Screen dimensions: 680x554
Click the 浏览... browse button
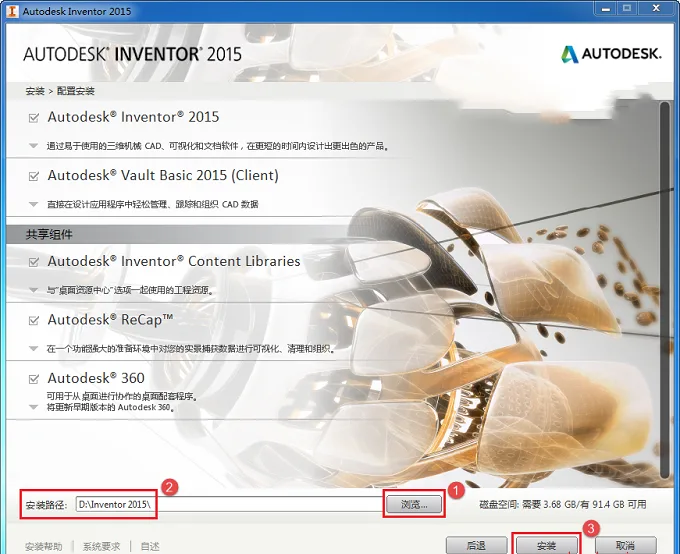coord(414,504)
